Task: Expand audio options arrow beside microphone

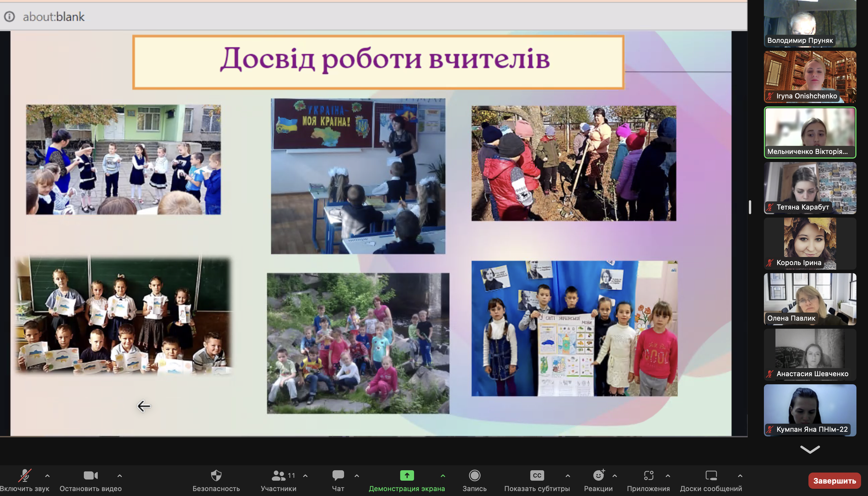Action: click(x=47, y=475)
